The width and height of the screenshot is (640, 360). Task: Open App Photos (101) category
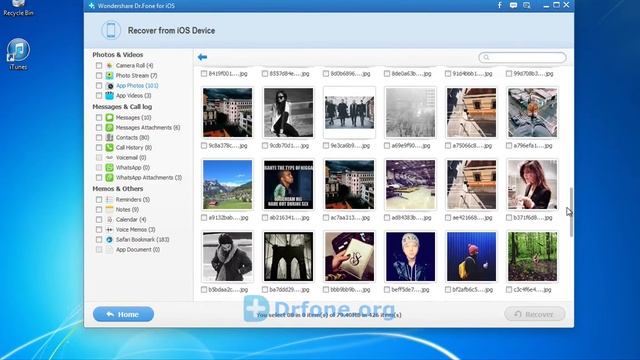(x=137, y=86)
